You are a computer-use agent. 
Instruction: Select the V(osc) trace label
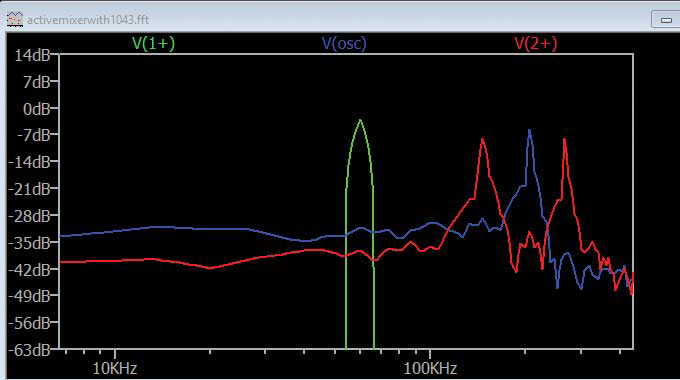click(344, 43)
